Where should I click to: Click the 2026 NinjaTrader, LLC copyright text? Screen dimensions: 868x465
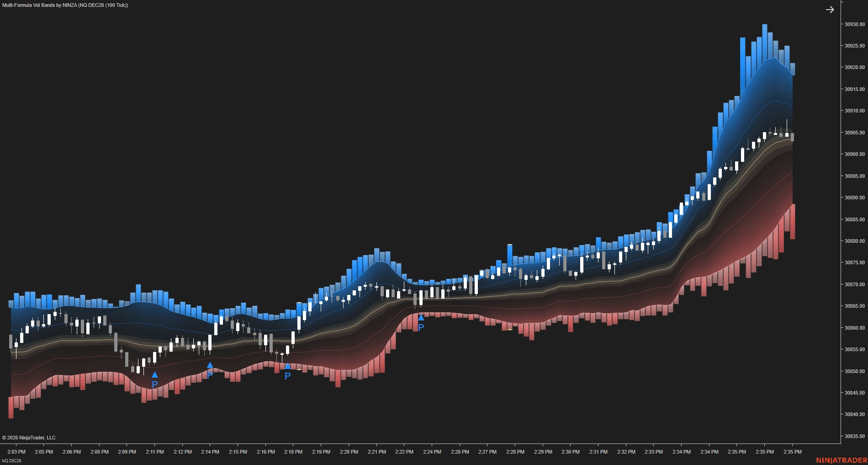tap(29, 438)
